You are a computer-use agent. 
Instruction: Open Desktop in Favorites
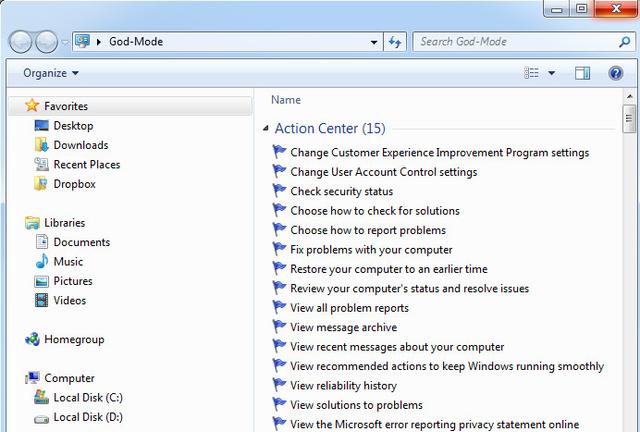73,126
